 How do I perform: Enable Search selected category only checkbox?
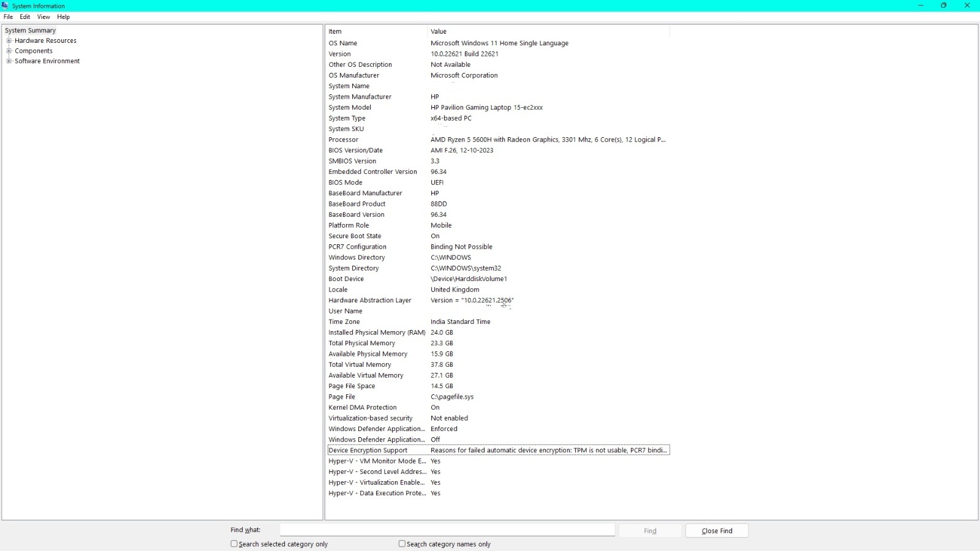click(x=234, y=544)
